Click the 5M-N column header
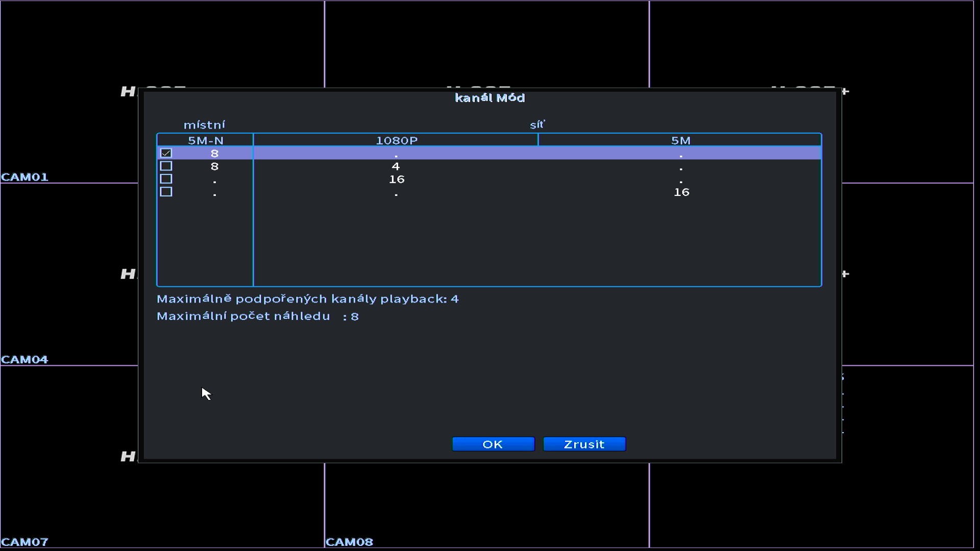The image size is (980, 551). coord(205,140)
